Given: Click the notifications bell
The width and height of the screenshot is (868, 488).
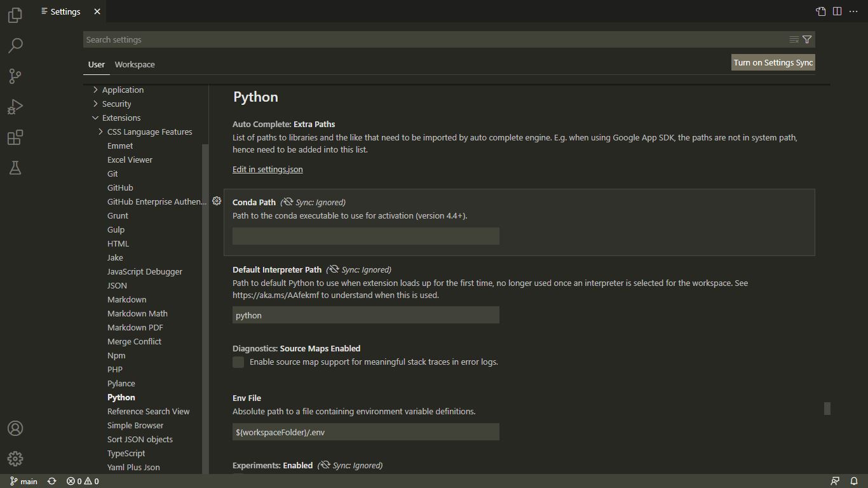Looking at the screenshot, I should coord(853,481).
